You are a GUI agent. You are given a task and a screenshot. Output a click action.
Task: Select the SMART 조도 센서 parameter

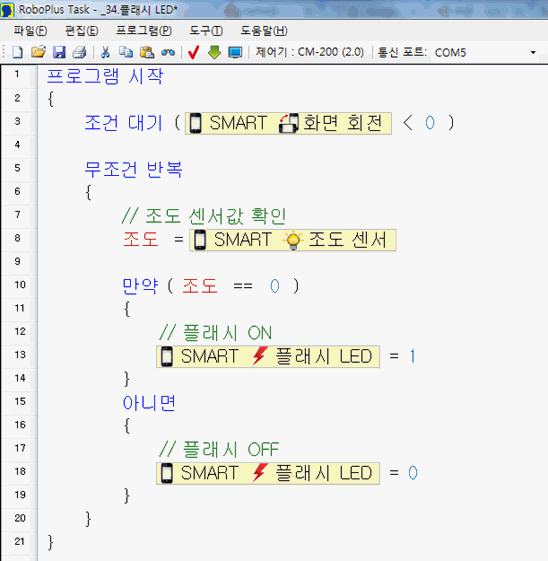coord(293,240)
